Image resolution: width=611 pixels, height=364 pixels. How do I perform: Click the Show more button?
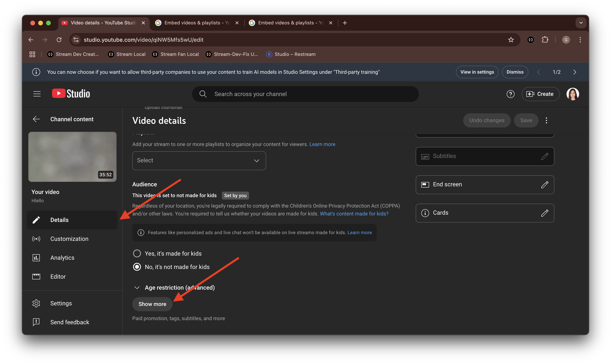click(x=152, y=304)
